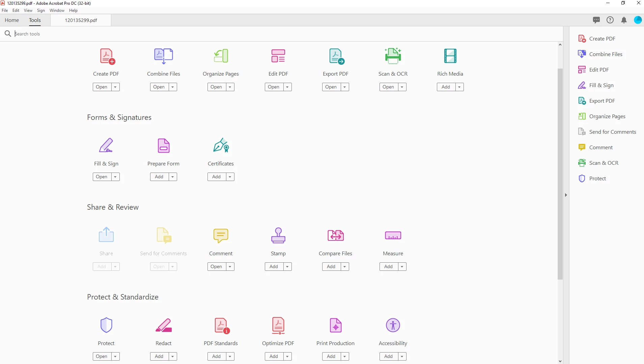Click Open button under Edit PDF
Viewport: 644px width, 364px height.
click(x=274, y=87)
